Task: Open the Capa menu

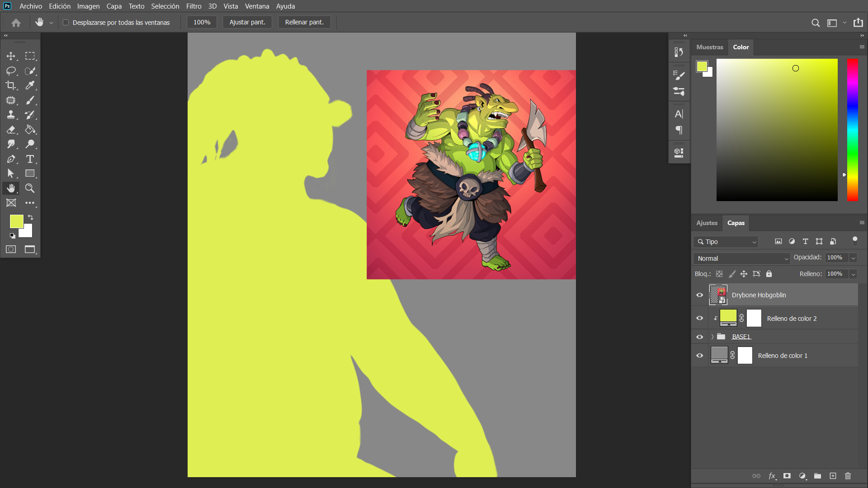Action: (x=114, y=6)
